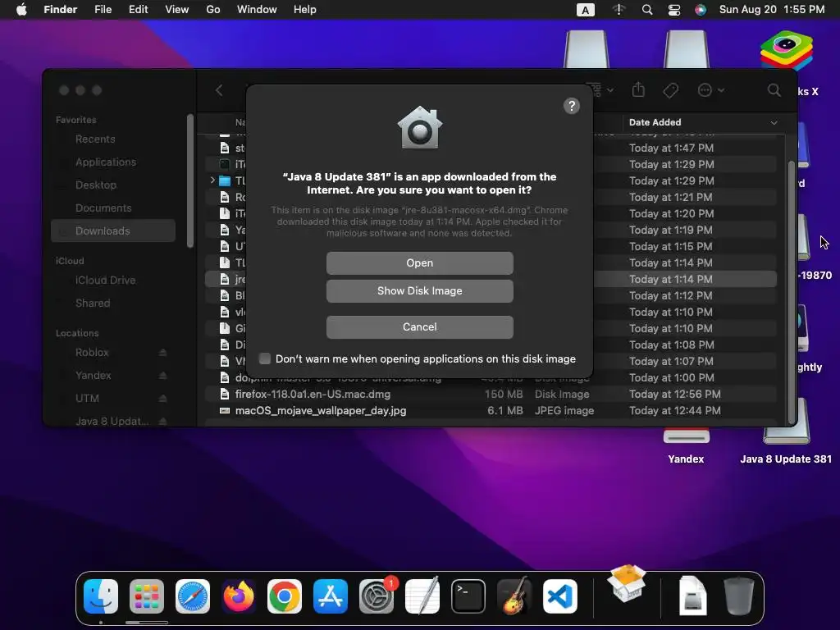Open the Finder Action ellipsis menu
Viewport: 840px width, 630px height.
(711, 90)
